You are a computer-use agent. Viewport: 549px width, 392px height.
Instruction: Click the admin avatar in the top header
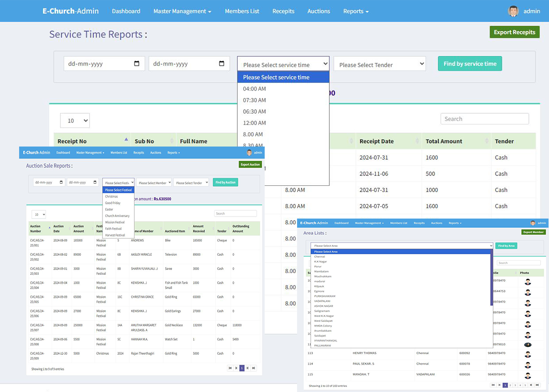513,11
